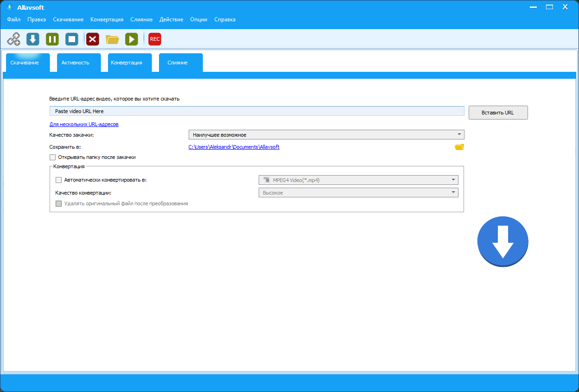Image resolution: width=579 pixels, height=392 pixels.
Task: Open the 'Для нескольких URL-адресов' link
Action: click(84, 124)
